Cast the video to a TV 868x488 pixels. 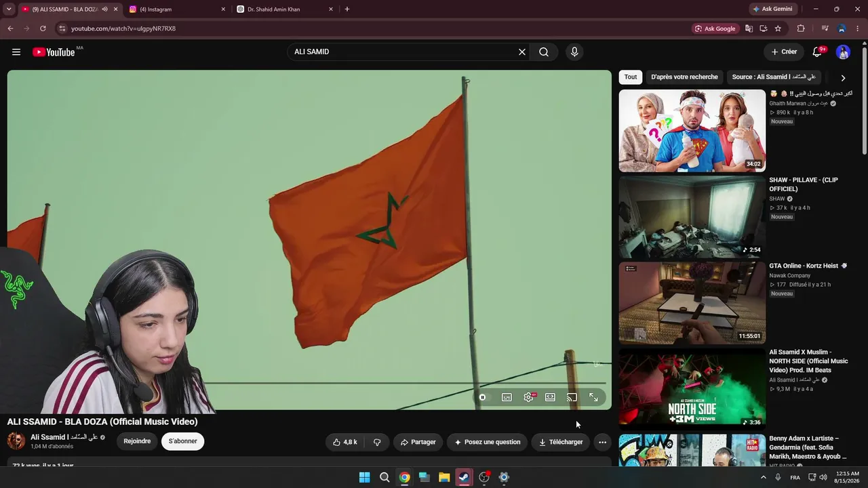tap(572, 397)
